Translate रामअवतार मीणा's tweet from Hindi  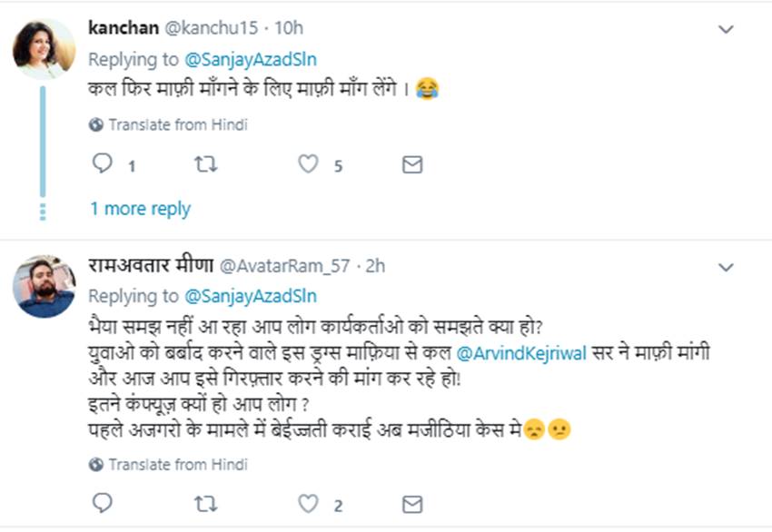[177, 464]
